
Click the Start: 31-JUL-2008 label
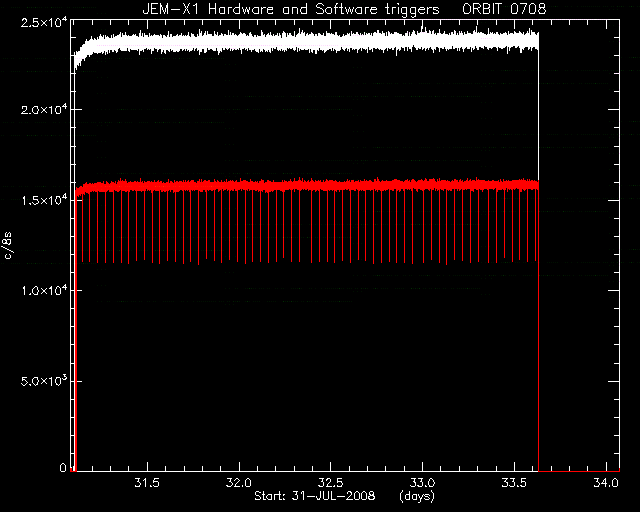315,496
